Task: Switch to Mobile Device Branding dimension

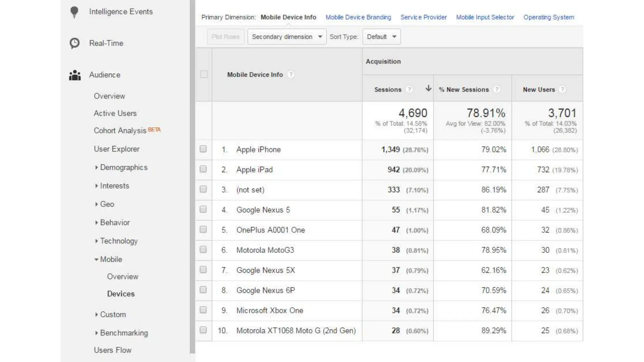Action: [358, 17]
